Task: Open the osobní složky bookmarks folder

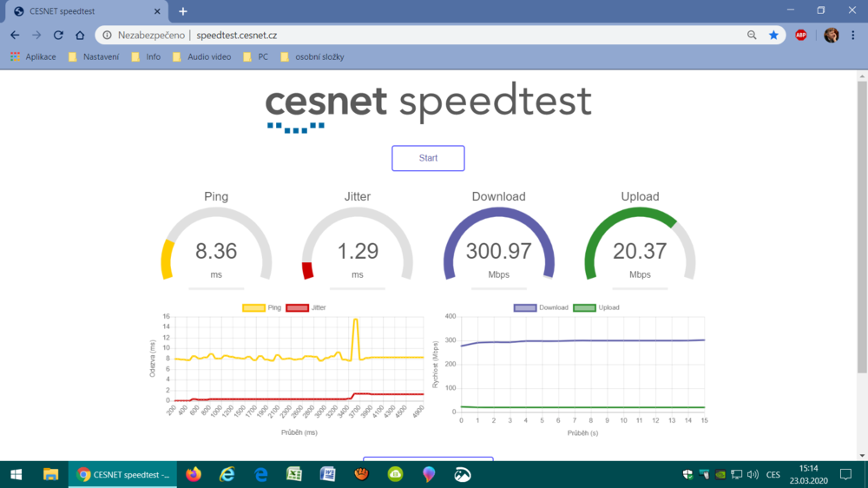Action: 312,57
